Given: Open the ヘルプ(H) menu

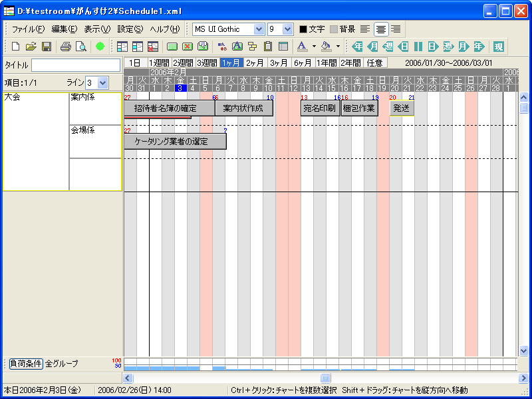Looking at the screenshot, I should click(165, 29).
